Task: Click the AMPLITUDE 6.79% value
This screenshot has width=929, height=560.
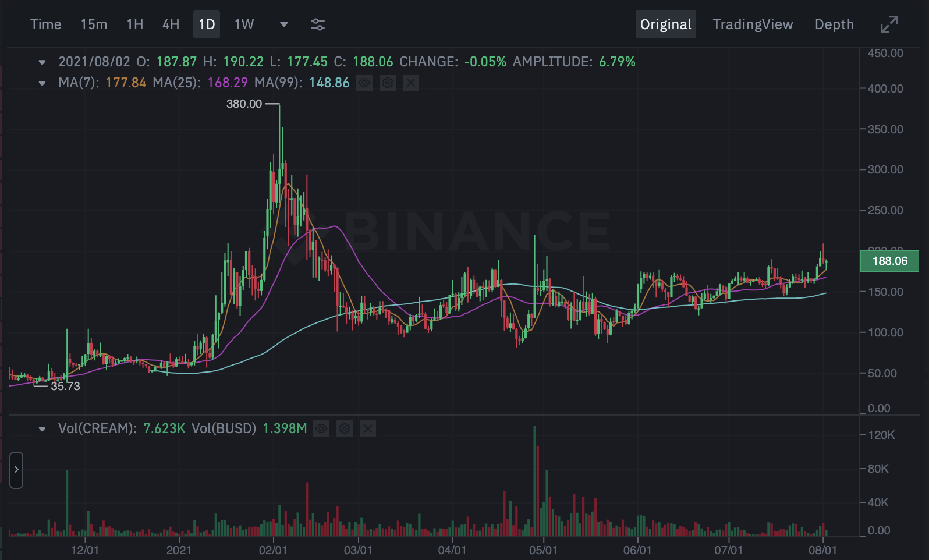Action: coord(617,62)
